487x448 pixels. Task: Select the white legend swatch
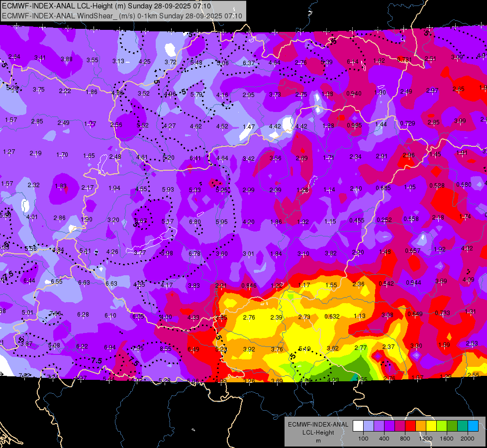point(358,426)
